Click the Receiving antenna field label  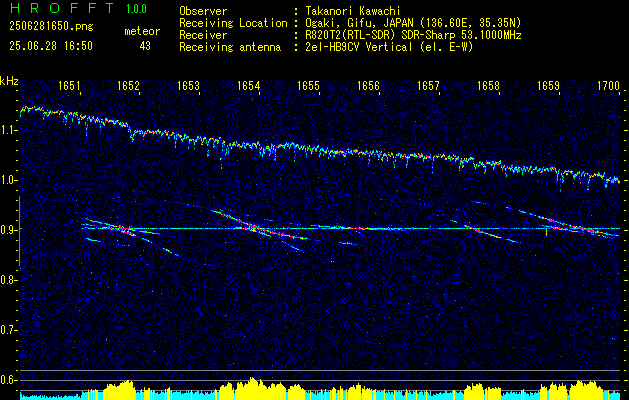coord(230,47)
